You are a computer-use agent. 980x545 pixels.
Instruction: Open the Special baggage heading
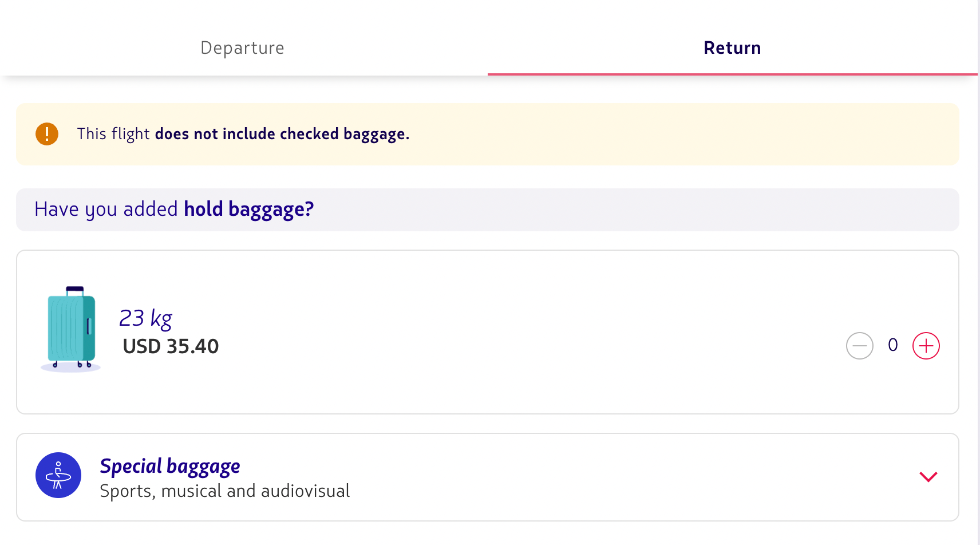(170, 466)
